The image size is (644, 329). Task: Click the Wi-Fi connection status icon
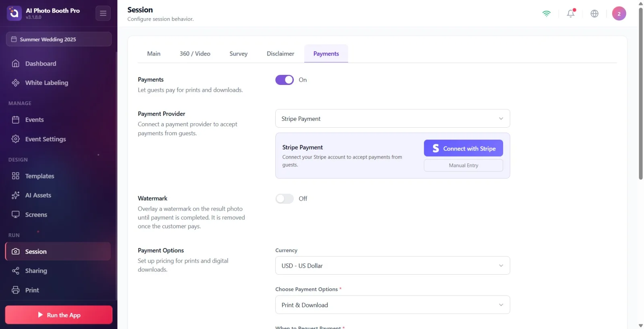(546, 13)
